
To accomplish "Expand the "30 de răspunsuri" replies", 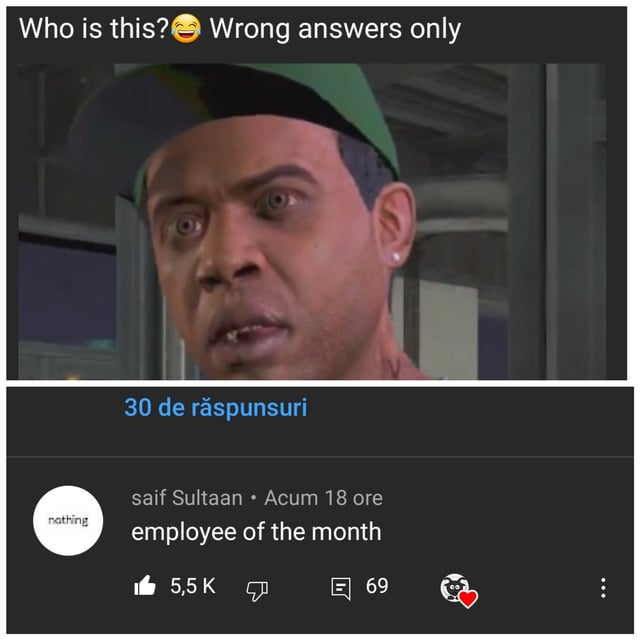I will click(x=216, y=407).
